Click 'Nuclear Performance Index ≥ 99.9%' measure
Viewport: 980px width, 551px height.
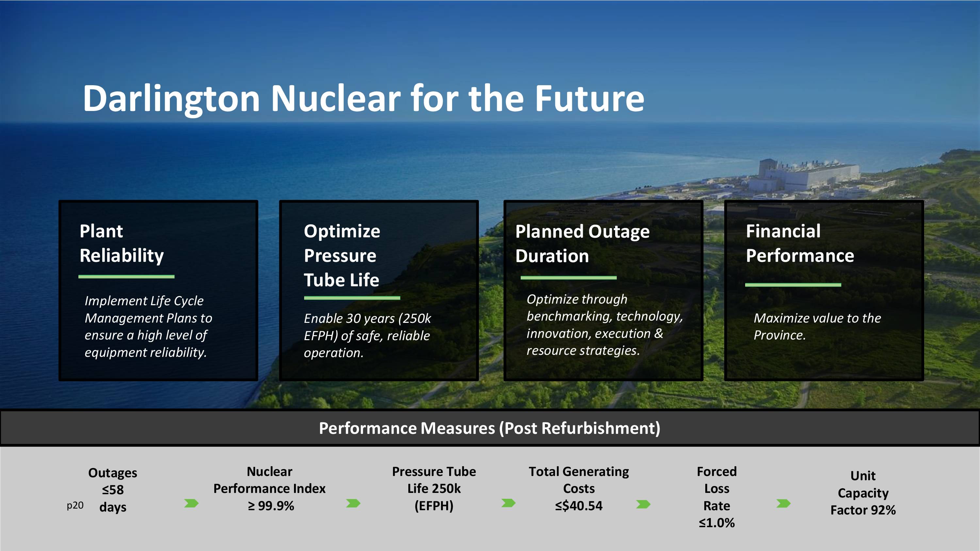(x=270, y=489)
